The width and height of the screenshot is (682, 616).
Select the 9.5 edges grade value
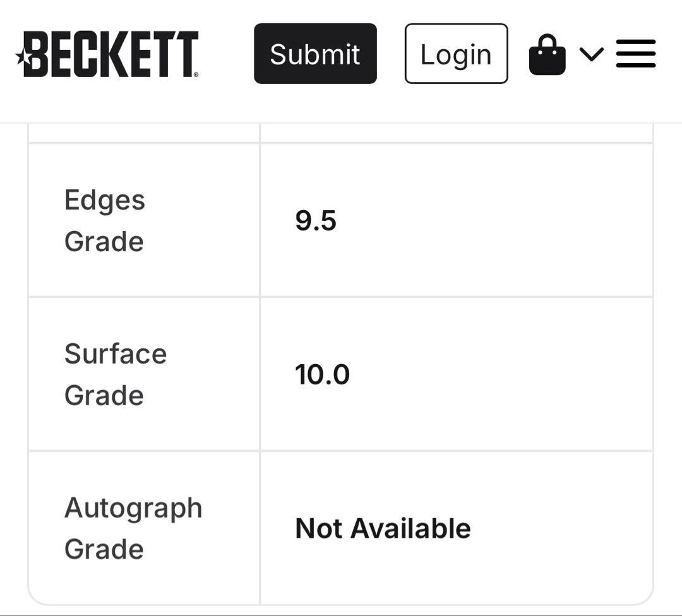(316, 221)
